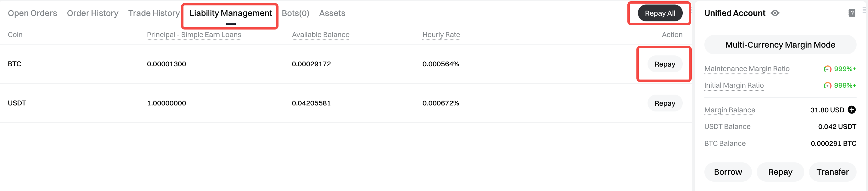Click Initial Margin Ratio gauge icon
The width and height of the screenshot is (868, 191).
(x=827, y=85)
